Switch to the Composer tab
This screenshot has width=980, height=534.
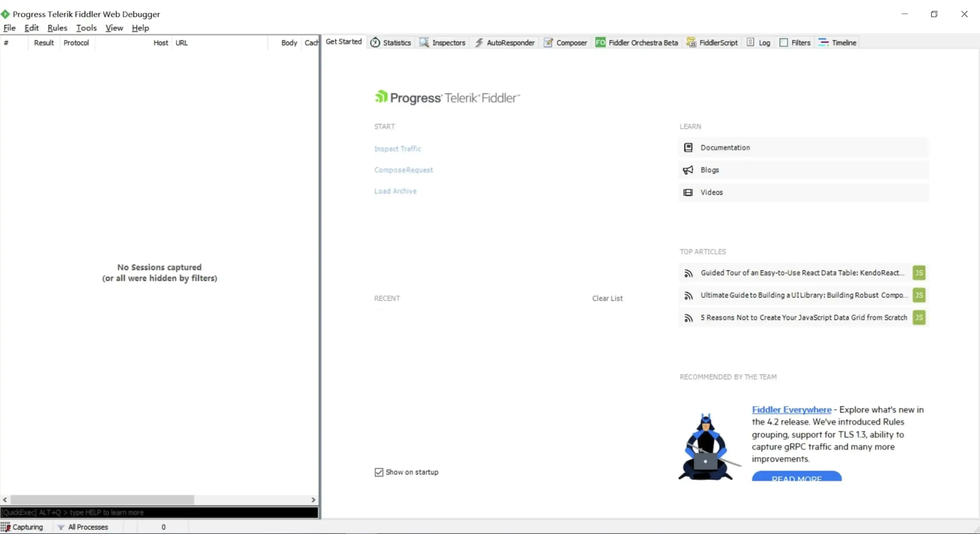click(x=565, y=43)
